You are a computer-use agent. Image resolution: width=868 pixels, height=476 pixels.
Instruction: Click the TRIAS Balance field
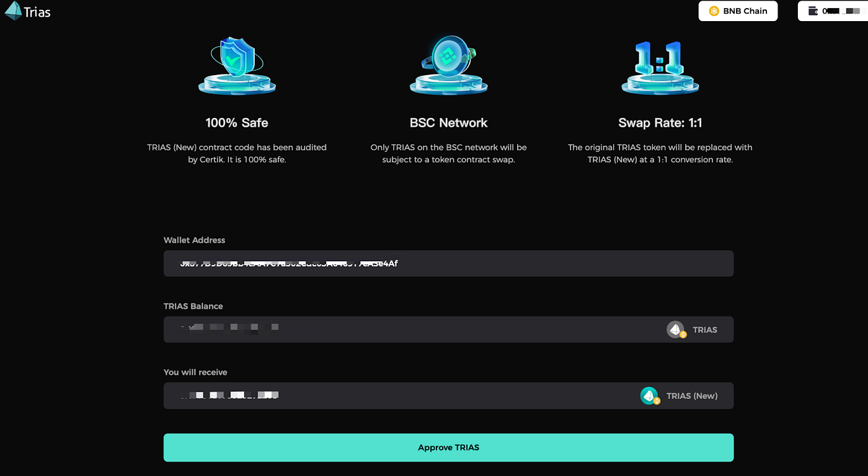pyautogui.click(x=372, y=329)
